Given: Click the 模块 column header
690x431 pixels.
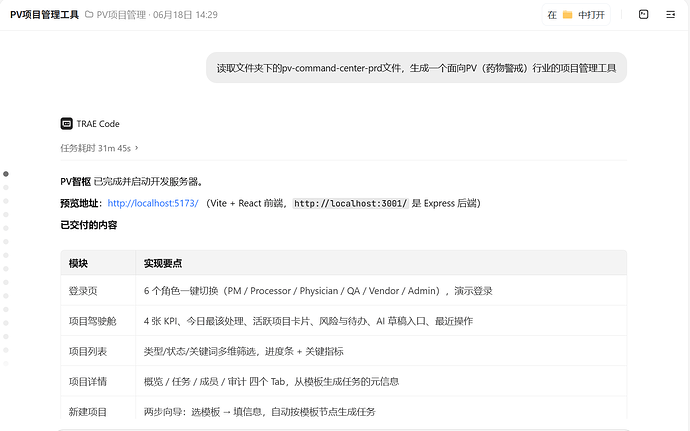Looking at the screenshot, I should click(x=98, y=263).
